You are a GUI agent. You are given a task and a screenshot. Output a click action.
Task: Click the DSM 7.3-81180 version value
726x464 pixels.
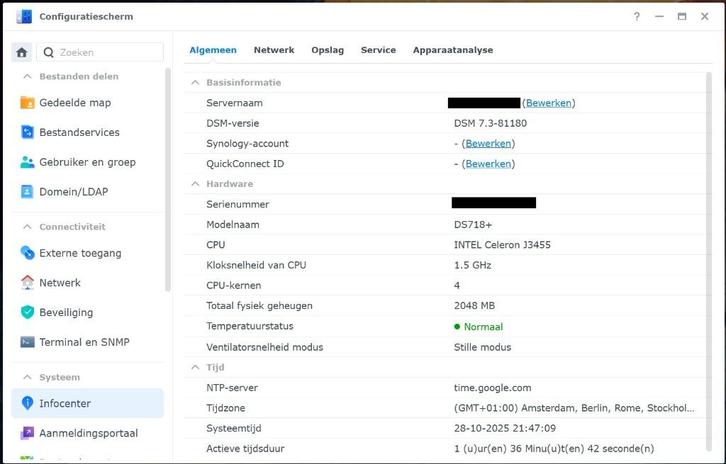490,123
